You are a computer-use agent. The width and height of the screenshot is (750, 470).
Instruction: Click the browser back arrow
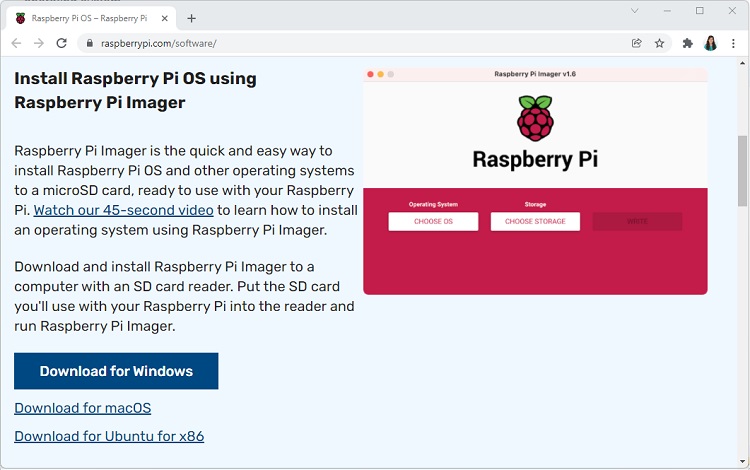click(16, 43)
